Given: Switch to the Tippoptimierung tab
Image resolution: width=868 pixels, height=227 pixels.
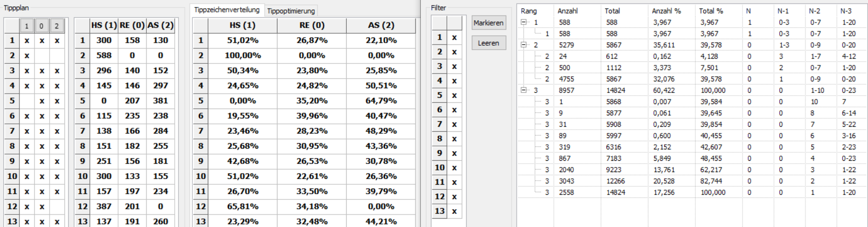Looking at the screenshot, I should click(x=291, y=11).
